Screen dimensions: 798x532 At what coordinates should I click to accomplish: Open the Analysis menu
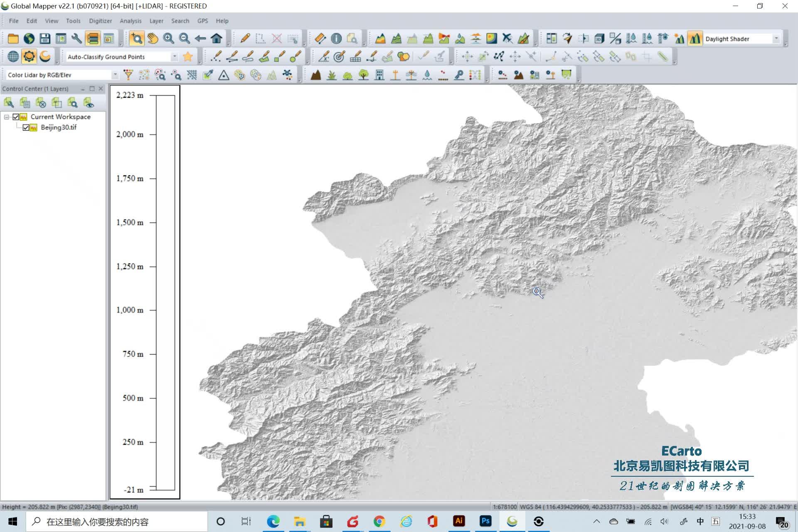tap(131, 21)
